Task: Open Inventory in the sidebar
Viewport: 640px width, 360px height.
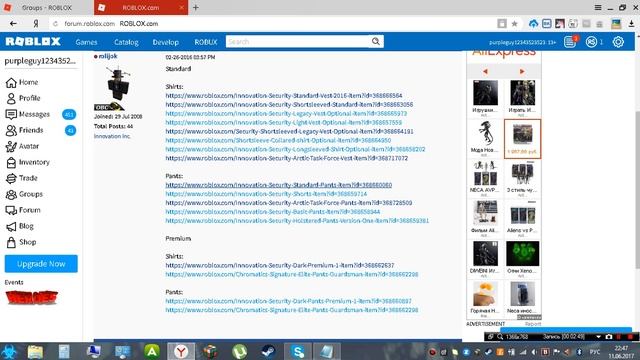Action: coord(27,162)
